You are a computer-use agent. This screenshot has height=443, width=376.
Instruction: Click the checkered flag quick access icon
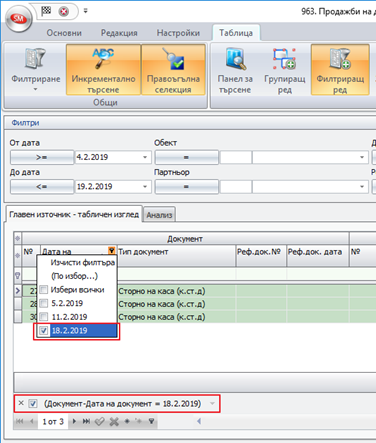coord(46,11)
